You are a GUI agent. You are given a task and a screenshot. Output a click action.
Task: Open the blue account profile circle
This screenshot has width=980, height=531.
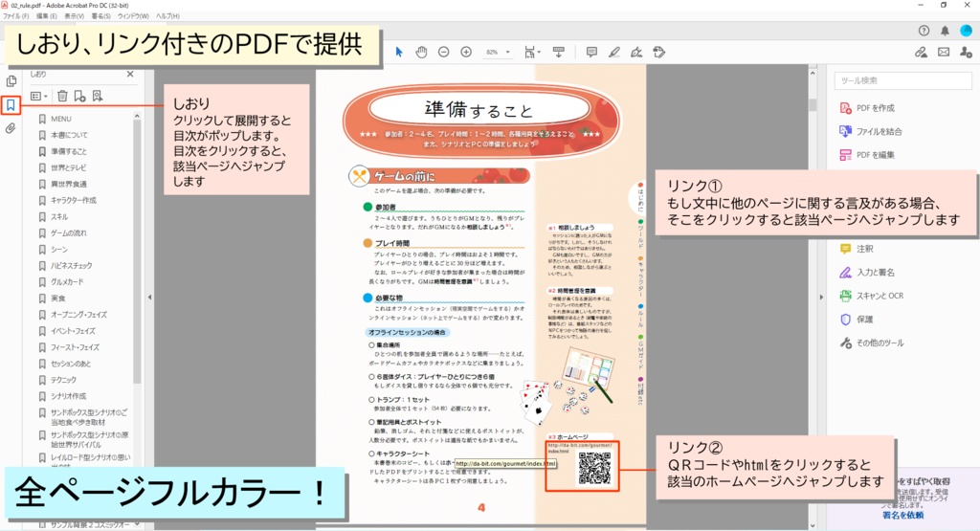coord(967,31)
